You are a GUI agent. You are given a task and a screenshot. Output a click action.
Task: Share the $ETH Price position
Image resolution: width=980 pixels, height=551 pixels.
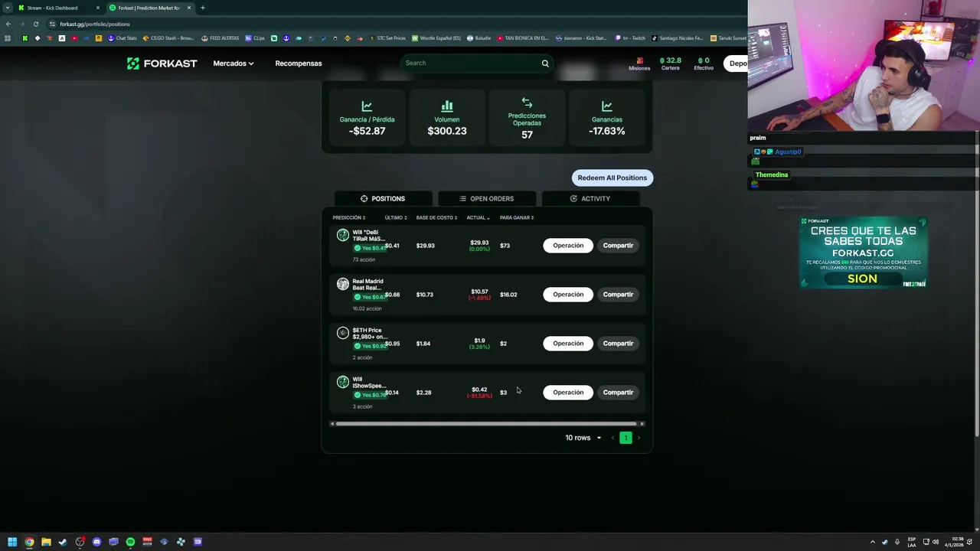618,344
